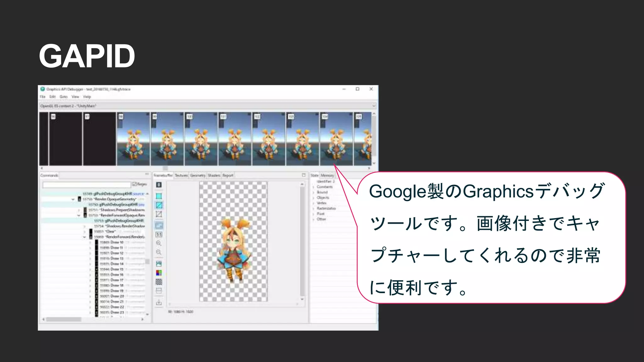
Task: Collapse the "Render.OpaqueGeometry" group
Action: [73, 199]
